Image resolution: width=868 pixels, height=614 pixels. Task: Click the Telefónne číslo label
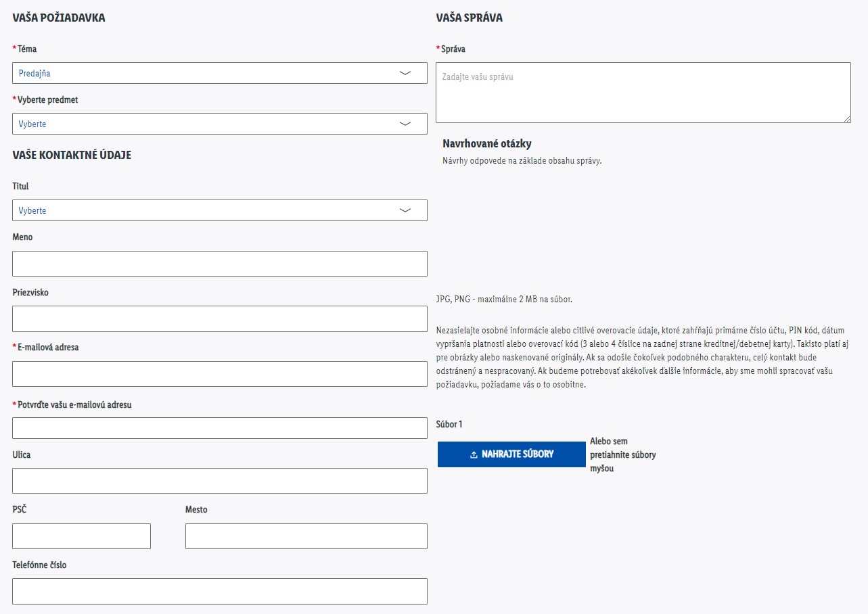point(39,565)
